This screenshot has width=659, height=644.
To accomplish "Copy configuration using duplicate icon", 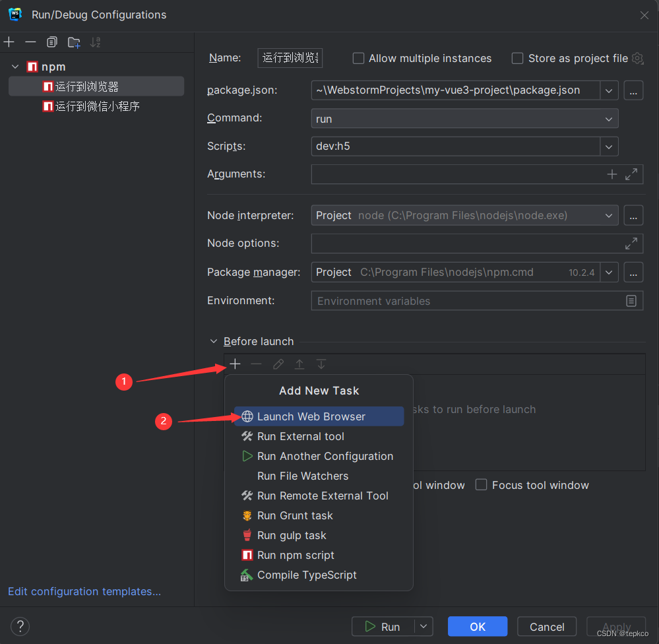I will pyautogui.click(x=52, y=42).
